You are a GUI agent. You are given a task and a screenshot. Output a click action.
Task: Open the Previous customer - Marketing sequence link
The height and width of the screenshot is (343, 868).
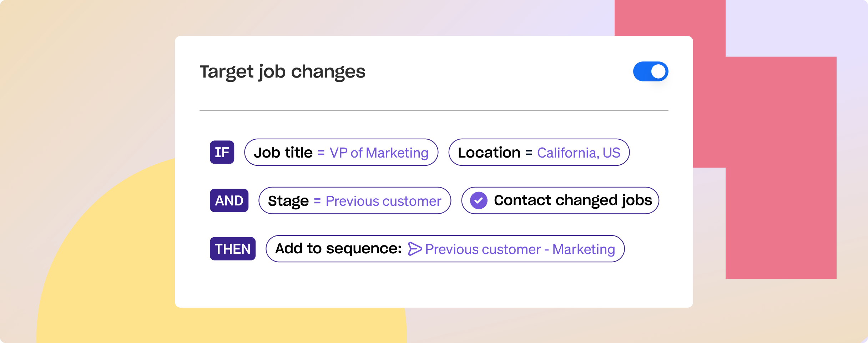(520, 249)
